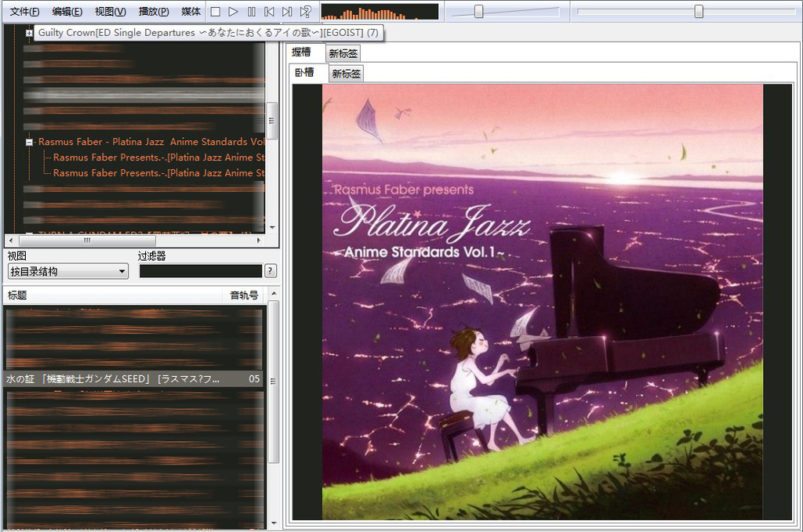Open the 文件(F) menu

click(25, 12)
